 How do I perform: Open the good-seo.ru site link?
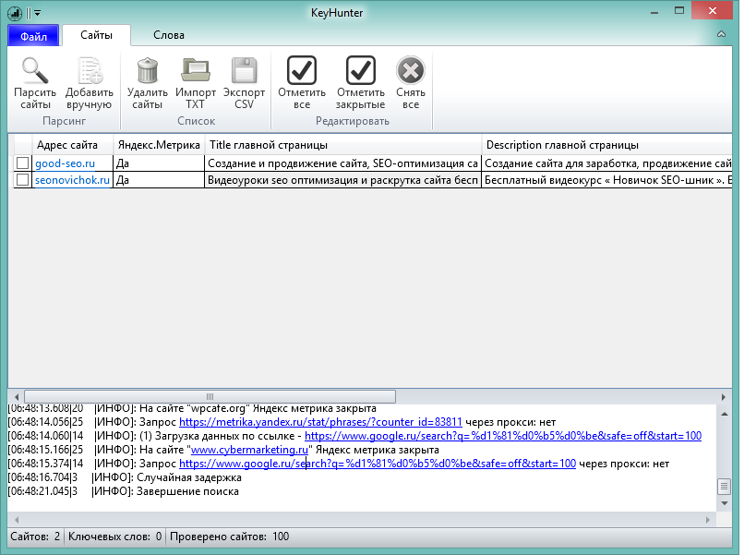click(x=65, y=163)
